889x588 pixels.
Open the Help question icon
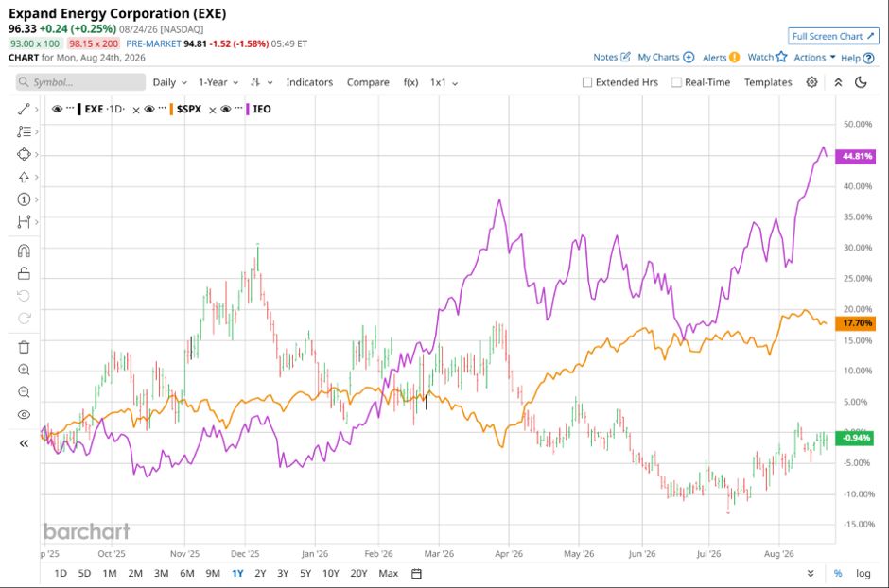tap(868, 58)
